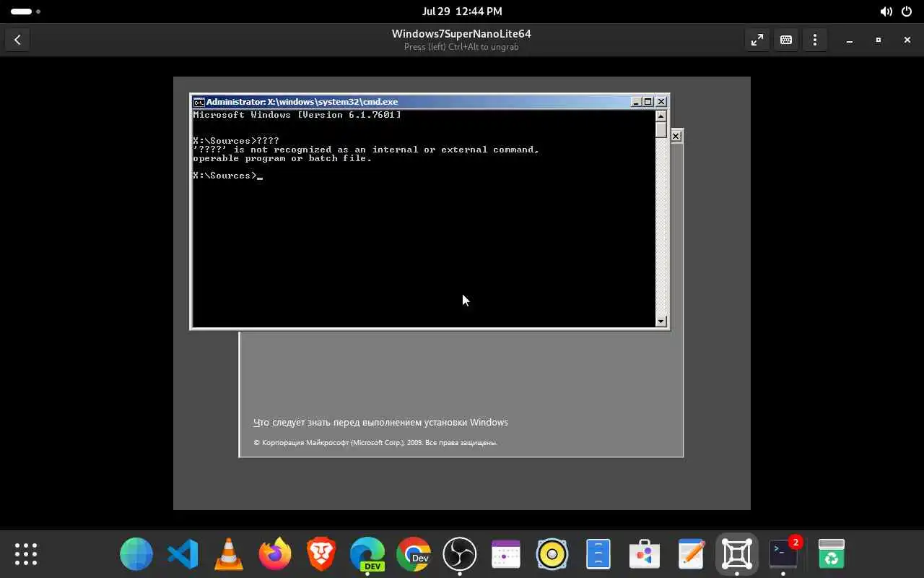
Task: Go back to the Boxes collection view
Action: click(17, 40)
